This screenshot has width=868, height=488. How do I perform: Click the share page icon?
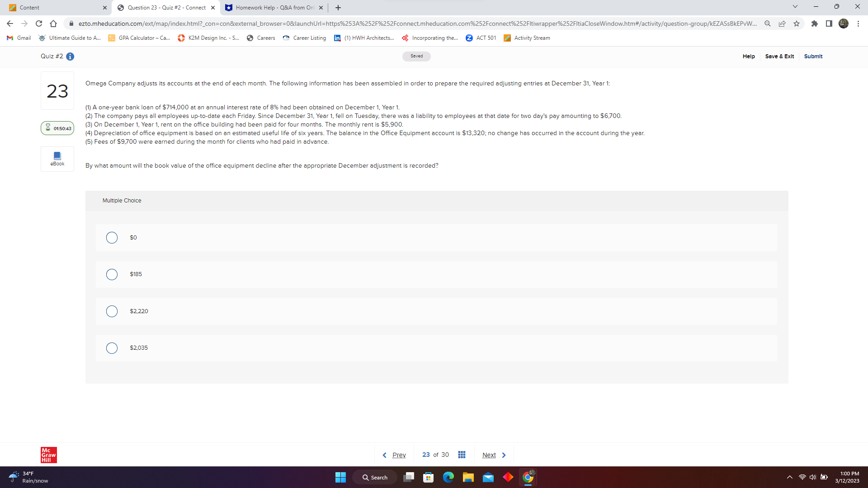[782, 23]
